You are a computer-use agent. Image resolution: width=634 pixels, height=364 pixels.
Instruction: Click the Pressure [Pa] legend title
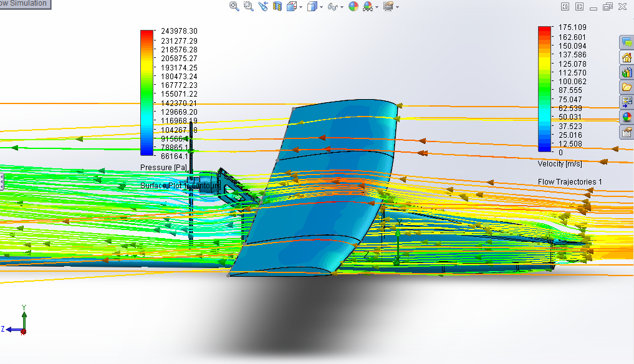click(163, 167)
